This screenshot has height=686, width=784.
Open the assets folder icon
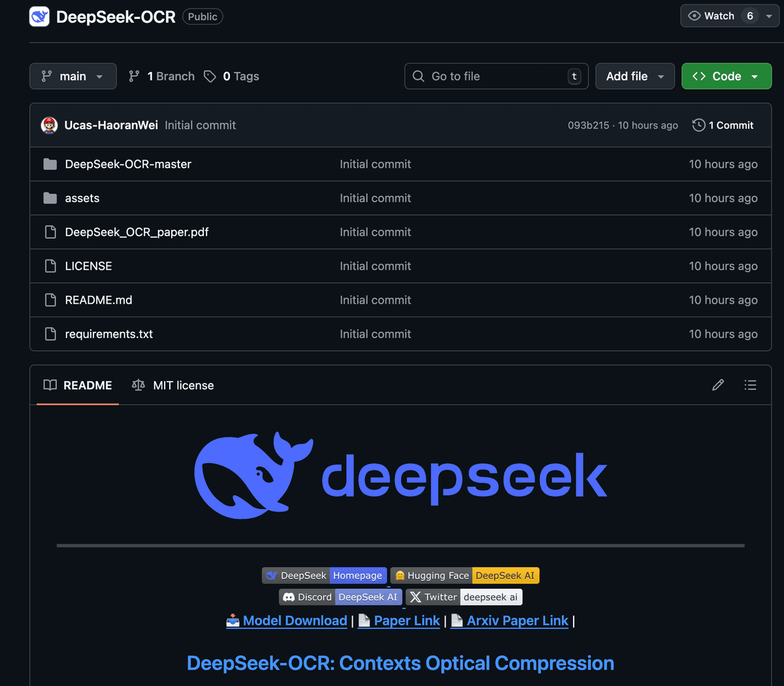click(x=50, y=198)
